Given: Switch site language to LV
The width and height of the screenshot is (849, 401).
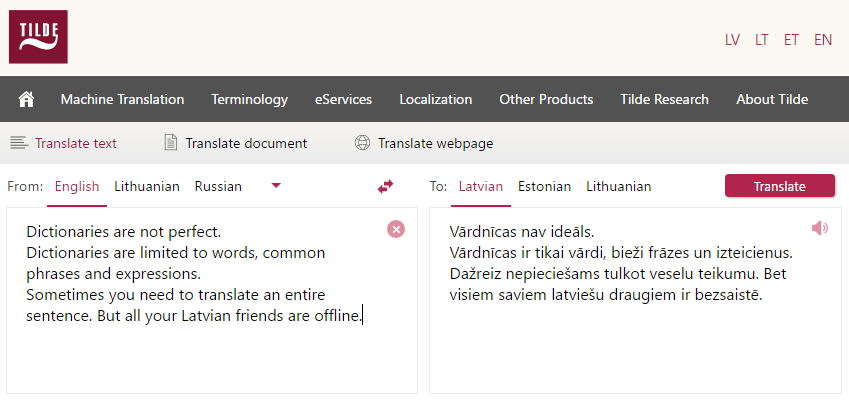Looking at the screenshot, I should (x=732, y=40).
